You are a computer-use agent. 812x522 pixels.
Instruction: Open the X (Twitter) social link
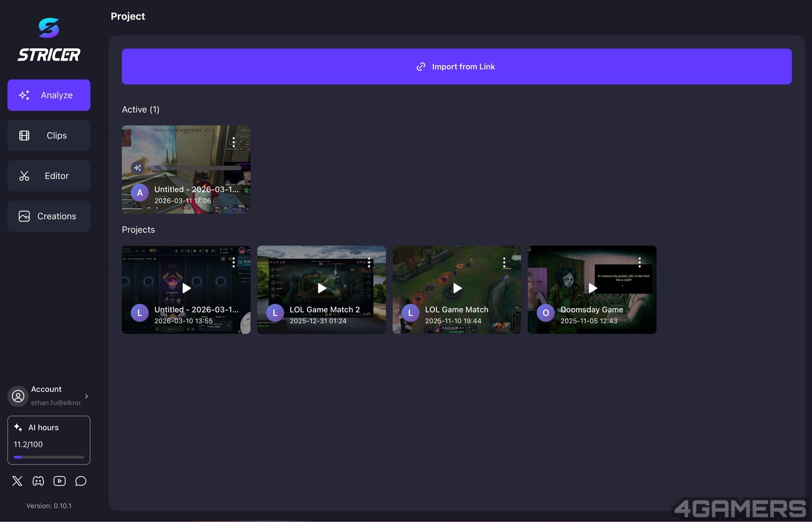click(x=17, y=481)
